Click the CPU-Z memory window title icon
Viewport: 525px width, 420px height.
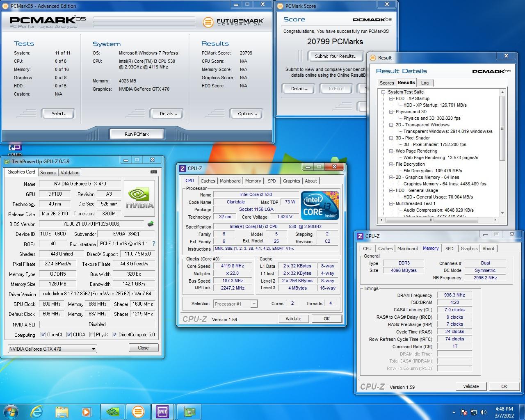pos(360,236)
